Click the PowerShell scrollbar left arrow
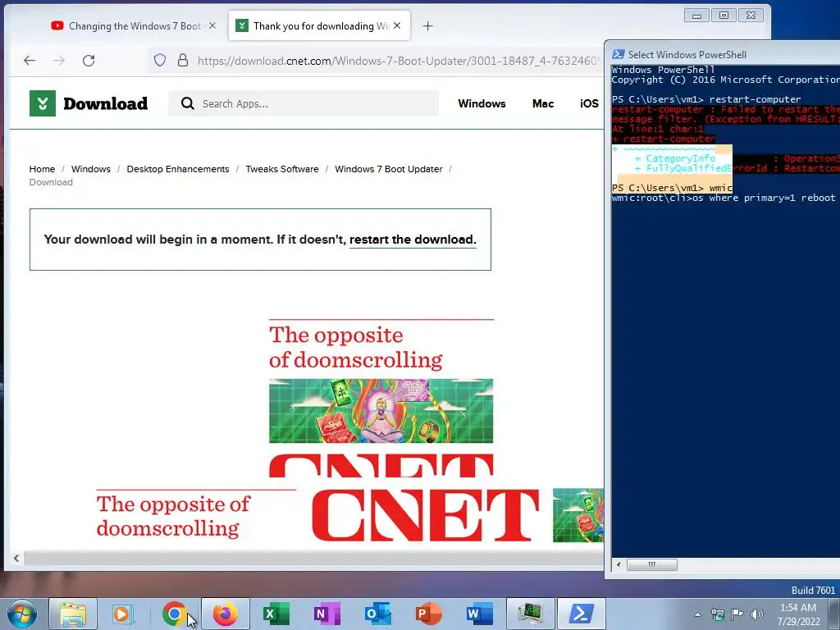 [x=619, y=564]
